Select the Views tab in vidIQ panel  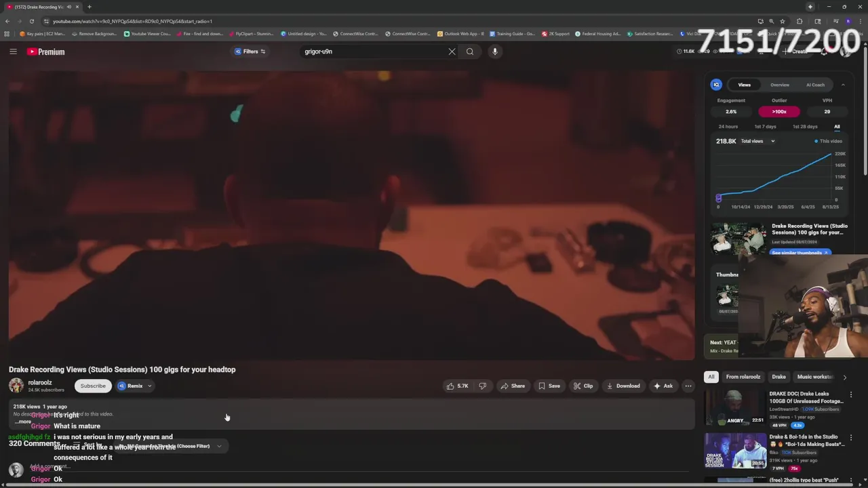tap(744, 85)
